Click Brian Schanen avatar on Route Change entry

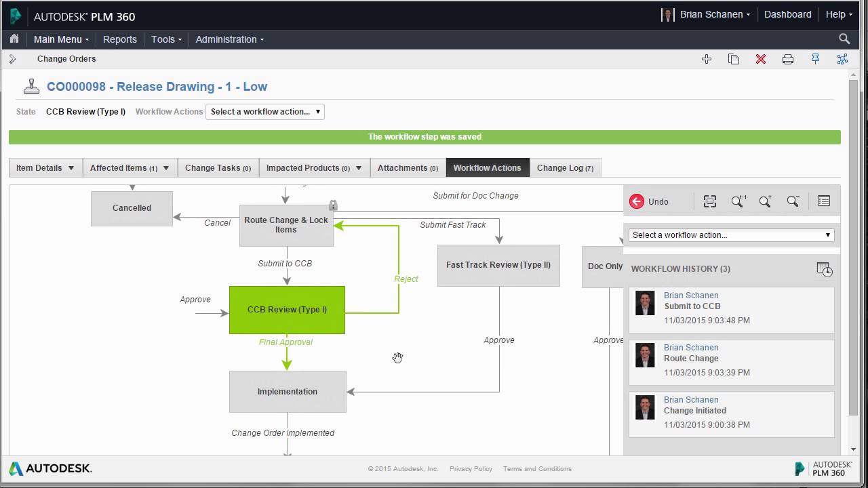(645, 355)
